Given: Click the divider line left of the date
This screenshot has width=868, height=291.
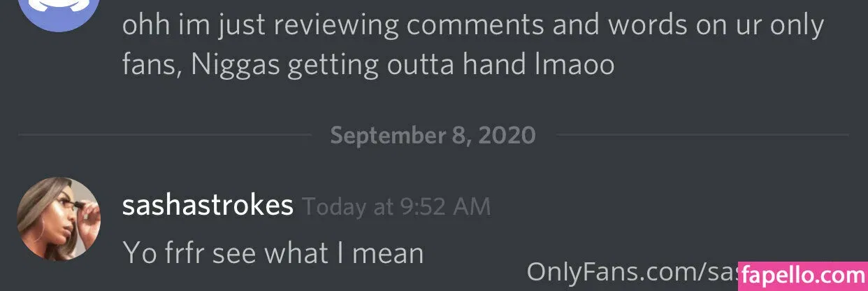Looking at the screenshot, I should [165, 134].
